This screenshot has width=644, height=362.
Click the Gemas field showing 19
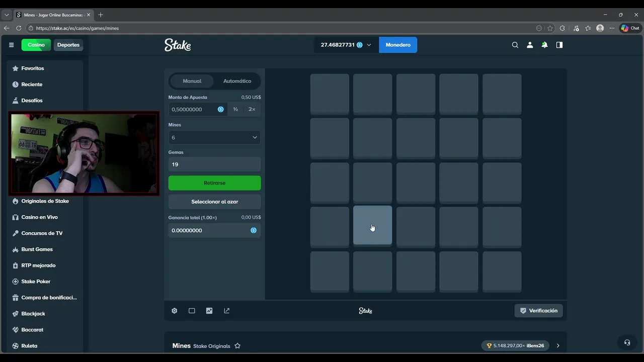(x=214, y=164)
